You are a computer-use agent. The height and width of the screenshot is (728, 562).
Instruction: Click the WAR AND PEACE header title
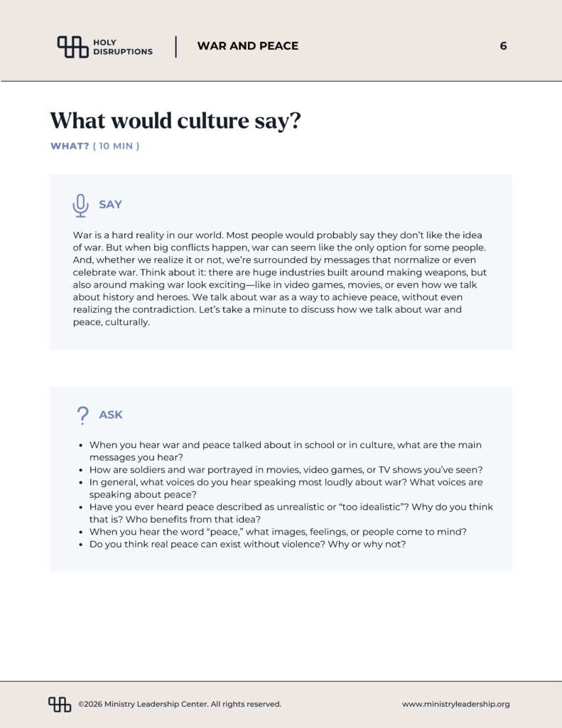click(x=247, y=46)
